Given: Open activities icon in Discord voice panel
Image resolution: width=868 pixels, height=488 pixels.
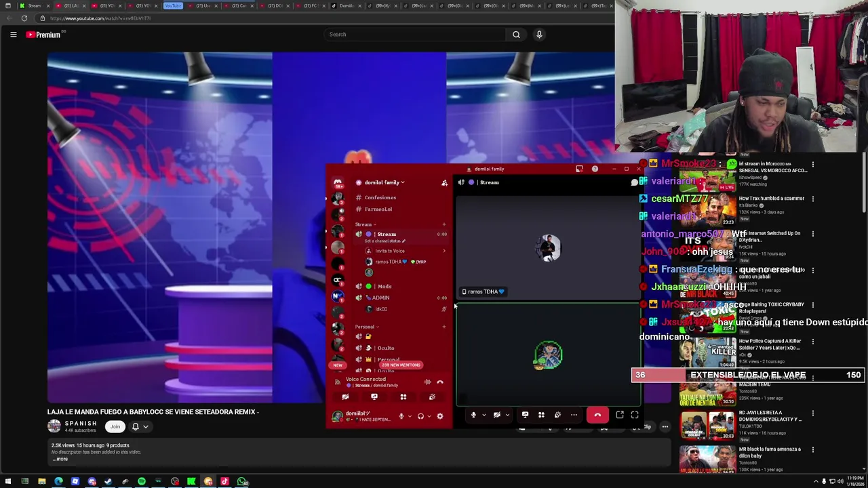Looking at the screenshot, I should coord(403,397).
